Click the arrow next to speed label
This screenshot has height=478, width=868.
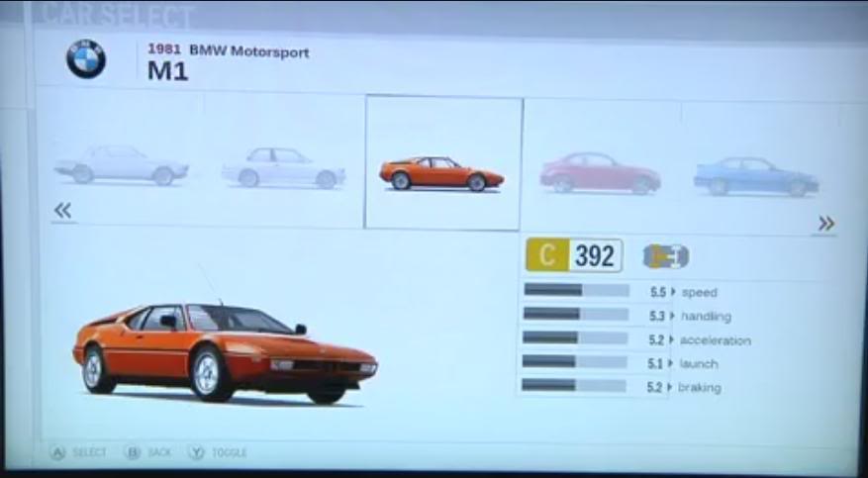[x=673, y=292]
